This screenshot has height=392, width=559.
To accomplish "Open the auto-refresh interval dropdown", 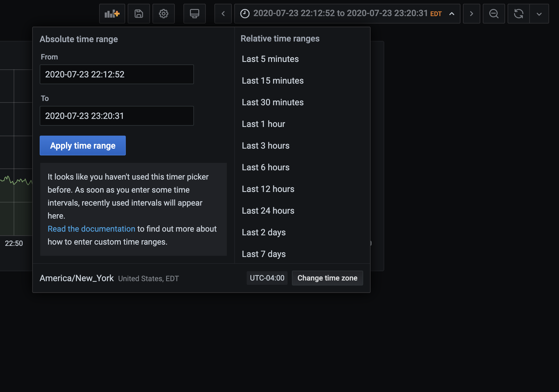I will point(539,14).
